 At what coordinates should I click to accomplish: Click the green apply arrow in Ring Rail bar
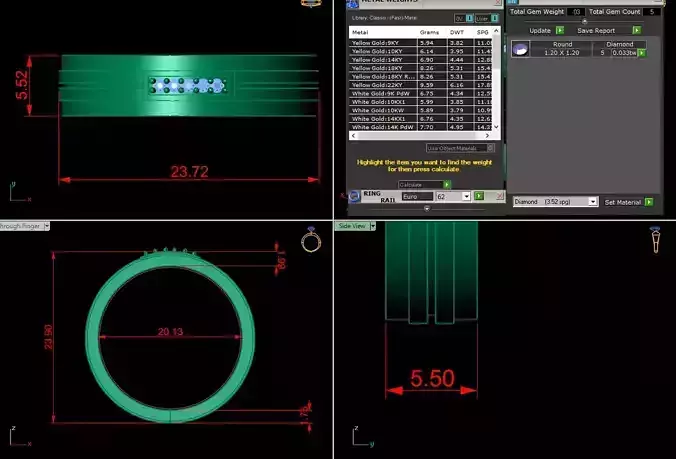click(x=479, y=196)
